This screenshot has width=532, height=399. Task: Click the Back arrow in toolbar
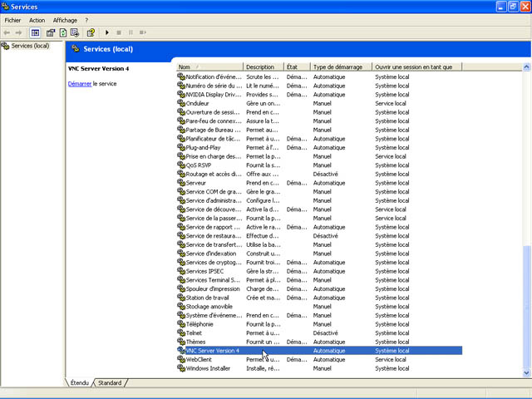[7, 32]
